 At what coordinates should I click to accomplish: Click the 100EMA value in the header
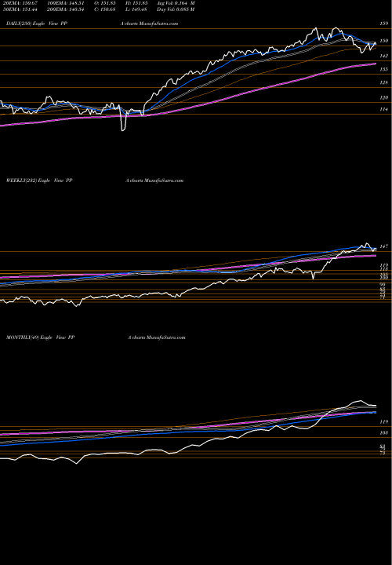75,3
